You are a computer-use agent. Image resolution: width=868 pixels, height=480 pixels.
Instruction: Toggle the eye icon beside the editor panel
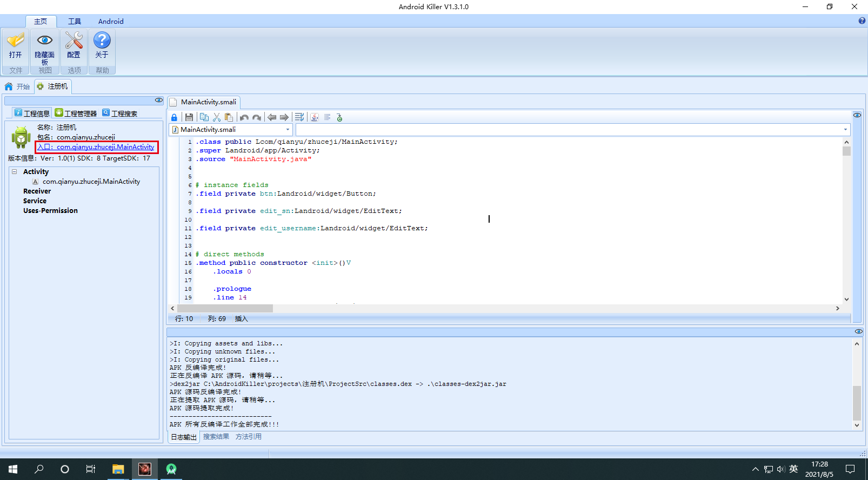[x=857, y=115]
